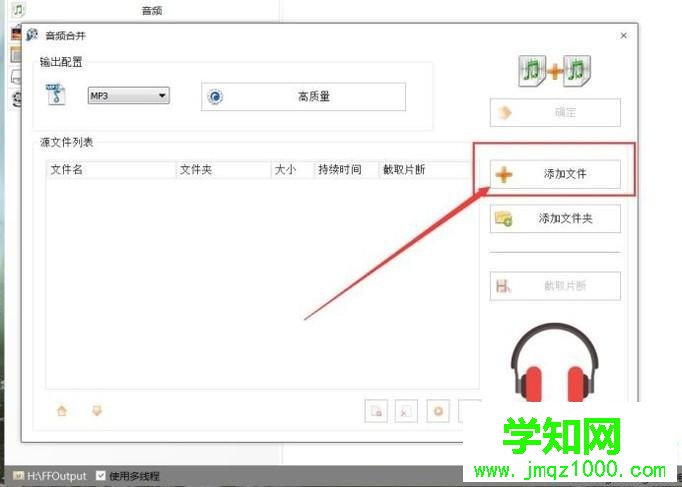682x487 pixels.
Task: Open the MP3 output format dropdown
Action: point(129,96)
